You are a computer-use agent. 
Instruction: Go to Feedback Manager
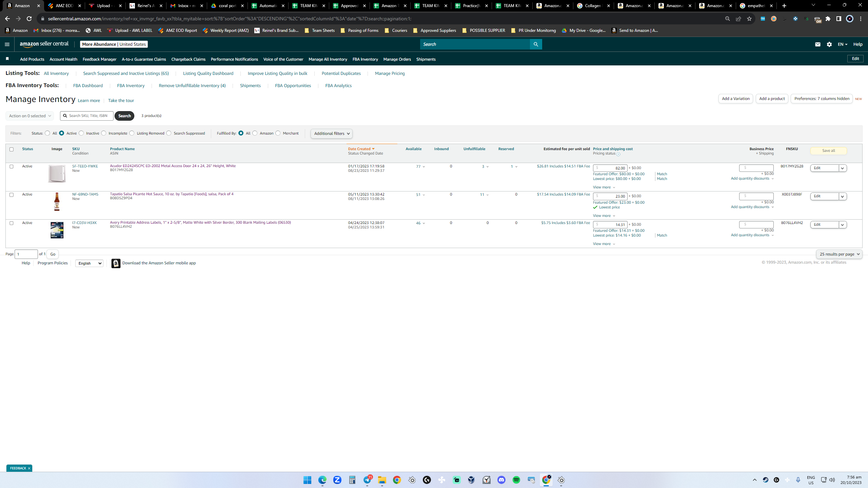point(99,59)
